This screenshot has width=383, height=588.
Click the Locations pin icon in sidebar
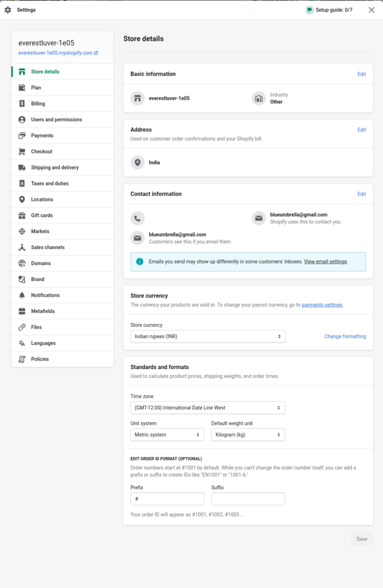click(22, 199)
